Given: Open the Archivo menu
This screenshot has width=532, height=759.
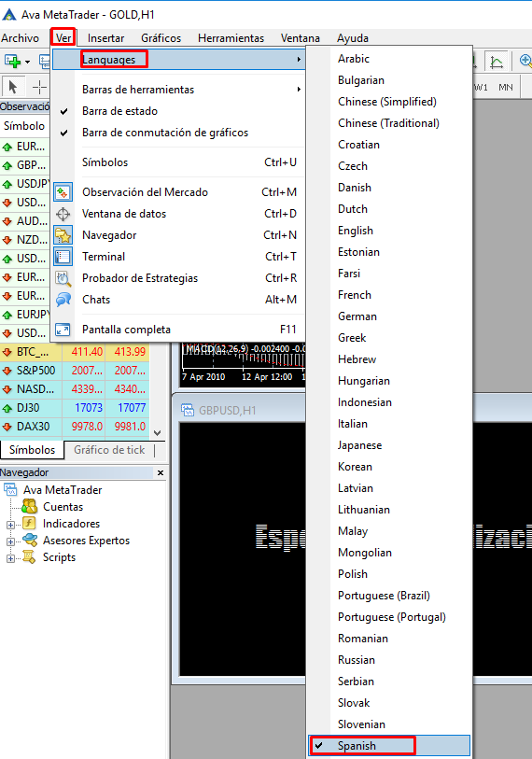Looking at the screenshot, I should point(20,37).
